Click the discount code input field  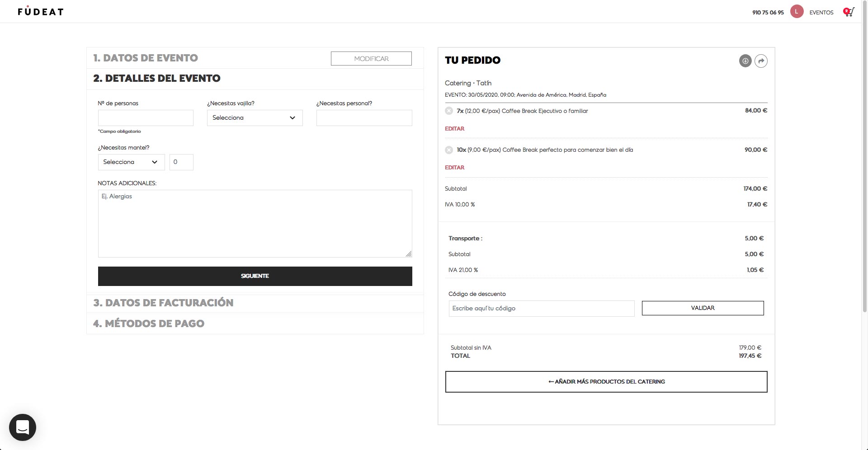pos(542,309)
